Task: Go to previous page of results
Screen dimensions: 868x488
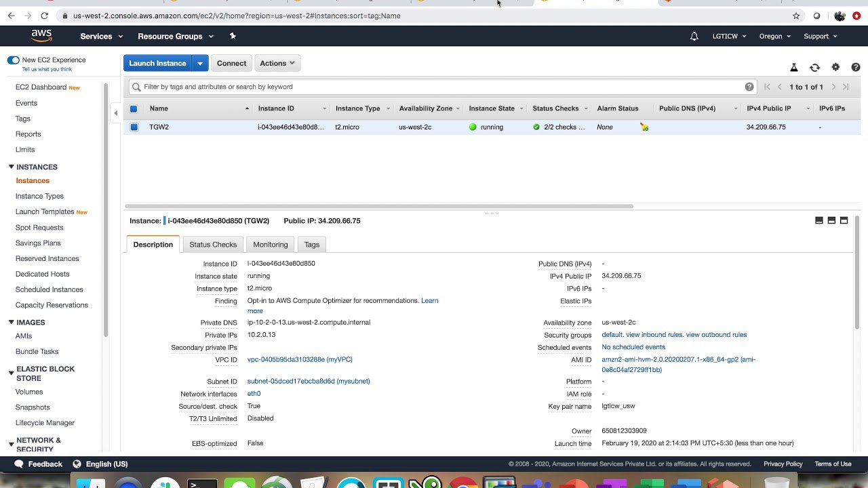Action: click(780, 87)
